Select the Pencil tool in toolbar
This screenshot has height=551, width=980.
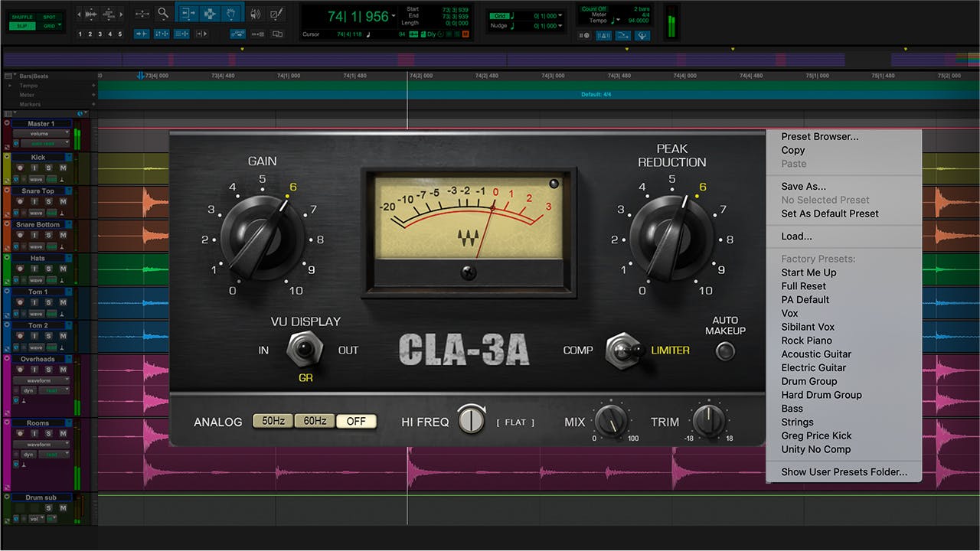[x=276, y=13]
